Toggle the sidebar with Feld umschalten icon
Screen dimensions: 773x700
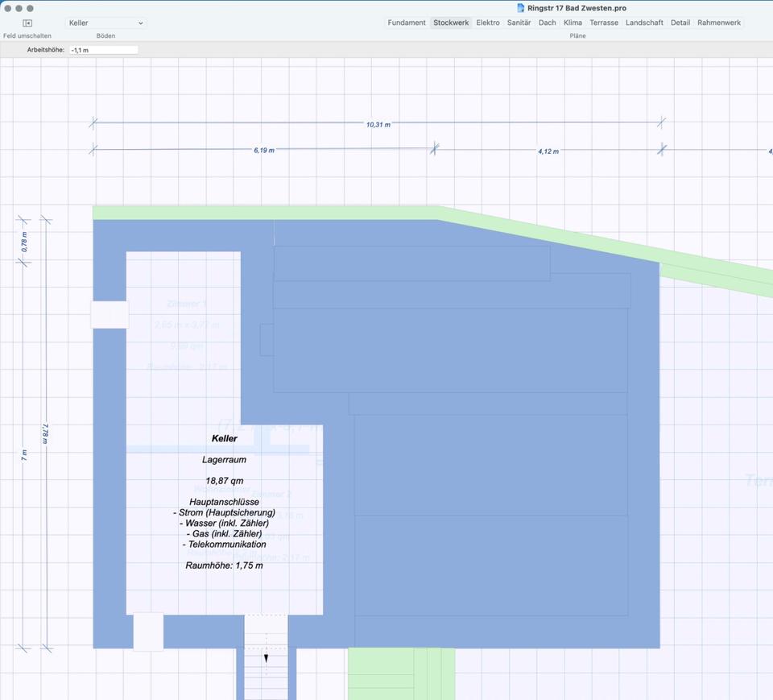pyautogui.click(x=27, y=23)
